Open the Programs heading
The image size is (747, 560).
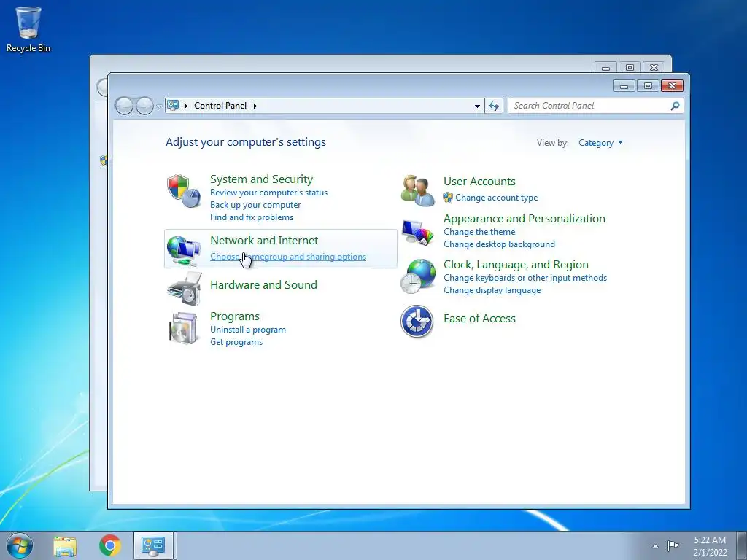click(235, 316)
